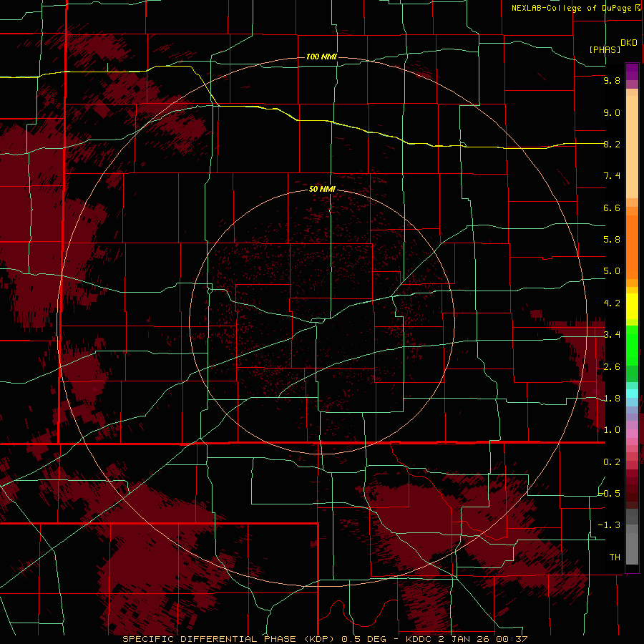Click the -1.3 value on the scale
644x644 pixels.
pyautogui.click(x=610, y=525)
